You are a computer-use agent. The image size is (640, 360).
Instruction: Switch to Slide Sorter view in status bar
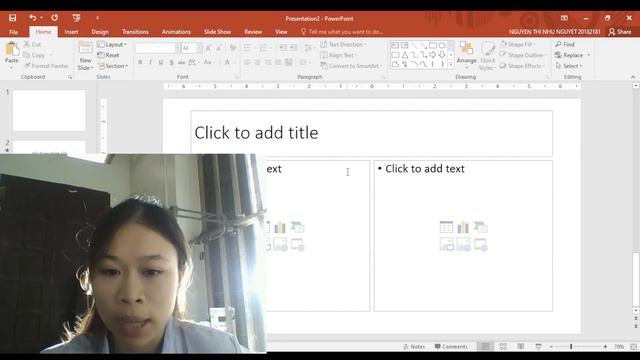(x=503, y=347)
